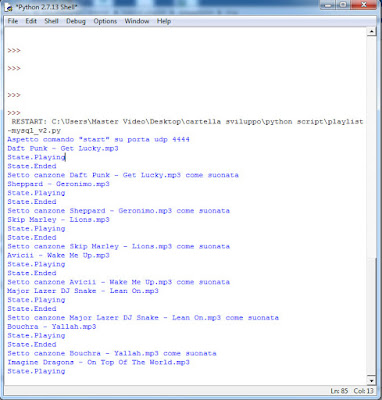Image resolution: width=382 pixels, height=400 pixels.
Task: Click the Python Shell title bar icon
Action: pos(9,7)
